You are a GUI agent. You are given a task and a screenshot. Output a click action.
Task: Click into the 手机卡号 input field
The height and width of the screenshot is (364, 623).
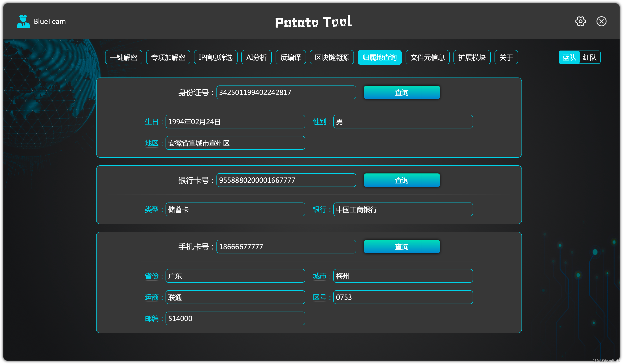(286, 247)
